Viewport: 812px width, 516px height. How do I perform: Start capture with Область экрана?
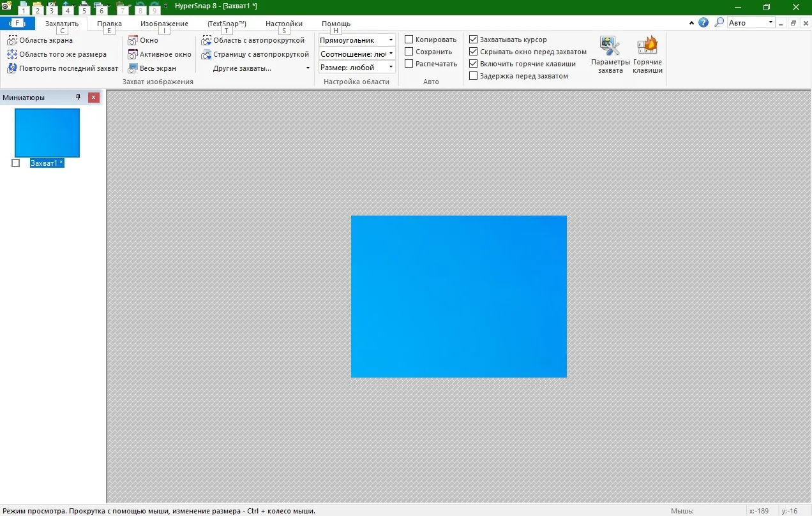click(x=40, y=40)
